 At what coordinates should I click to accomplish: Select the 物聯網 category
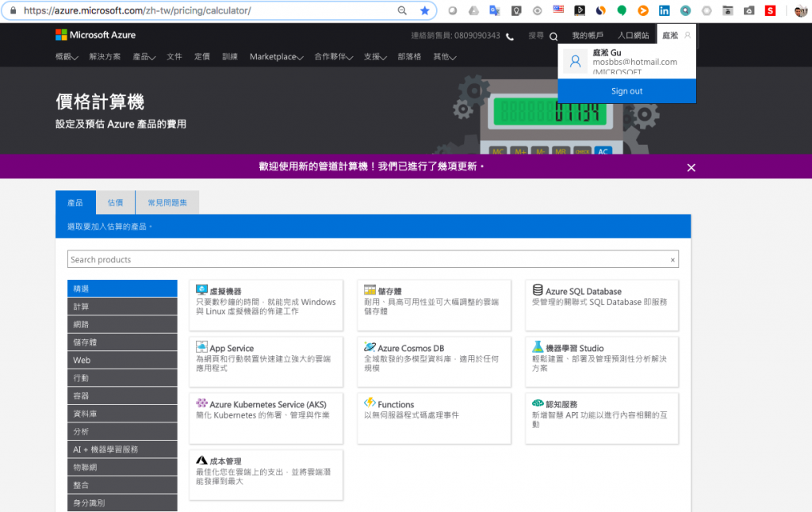coord(122,467)
